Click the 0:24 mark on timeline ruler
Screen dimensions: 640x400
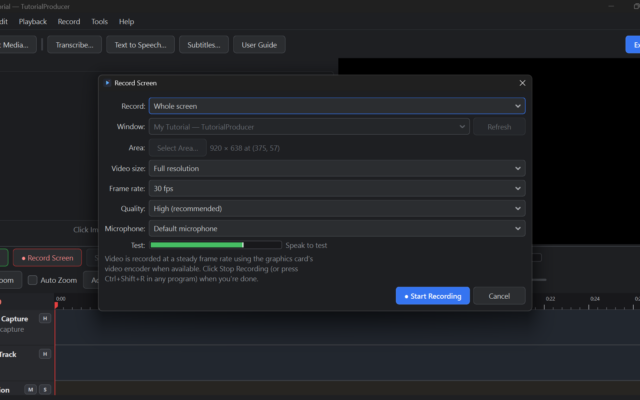[x=595, y=299]
